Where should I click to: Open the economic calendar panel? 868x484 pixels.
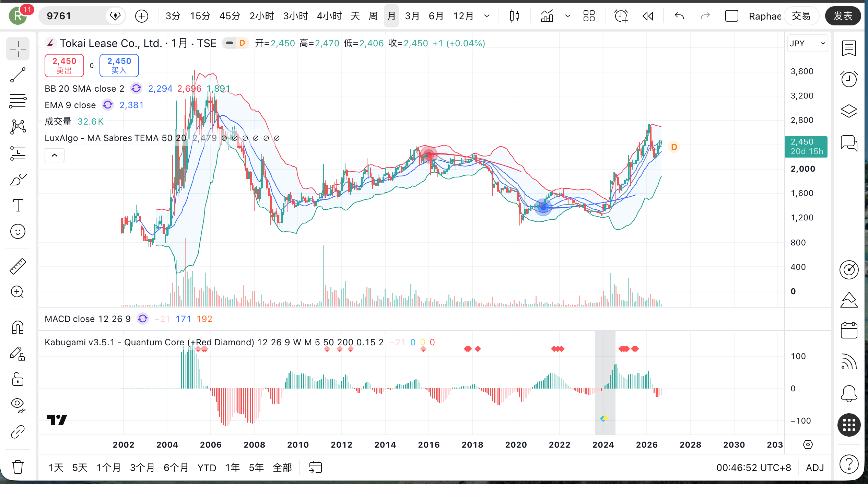[x=849, y=331]
